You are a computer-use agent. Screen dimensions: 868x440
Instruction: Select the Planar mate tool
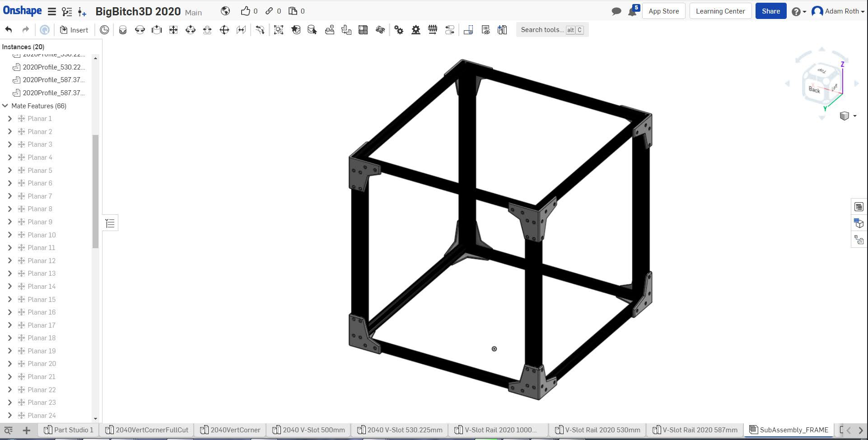(173, 30)
